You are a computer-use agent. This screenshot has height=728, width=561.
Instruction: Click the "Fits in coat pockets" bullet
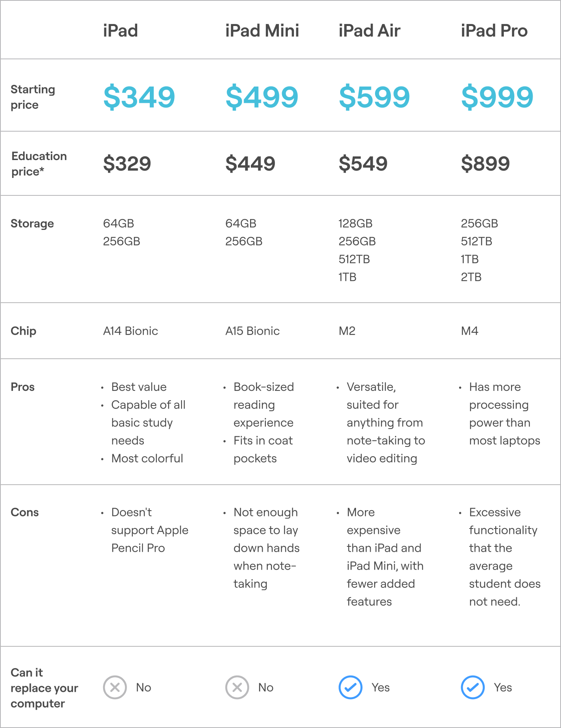(263, 449)
